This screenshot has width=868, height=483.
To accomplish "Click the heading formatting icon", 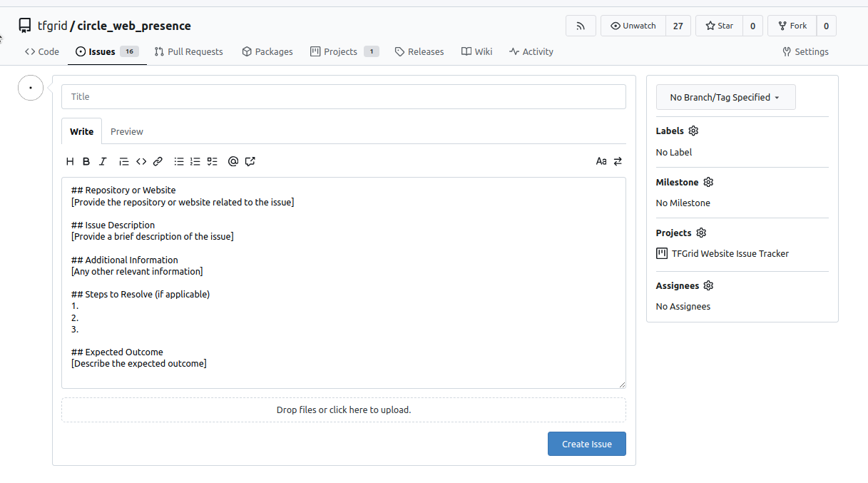I will point(70,161).
